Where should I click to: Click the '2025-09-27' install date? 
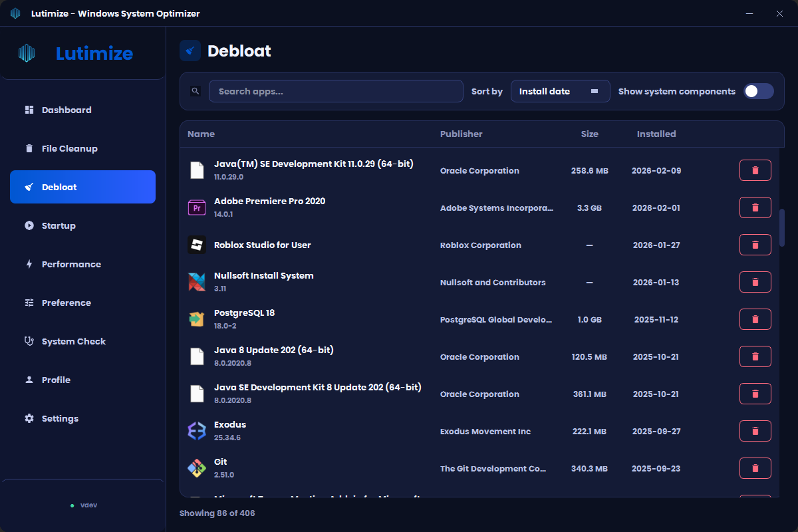click(x=656, y=431)
